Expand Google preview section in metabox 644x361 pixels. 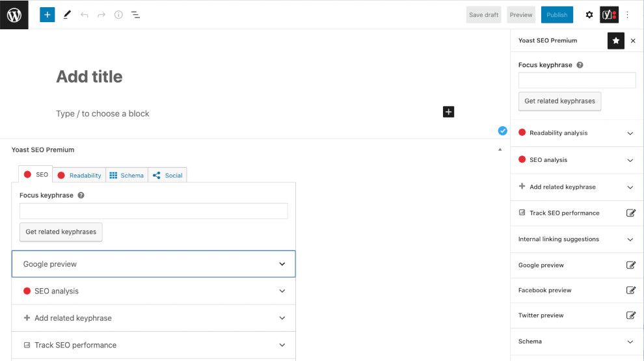[154, 264]
